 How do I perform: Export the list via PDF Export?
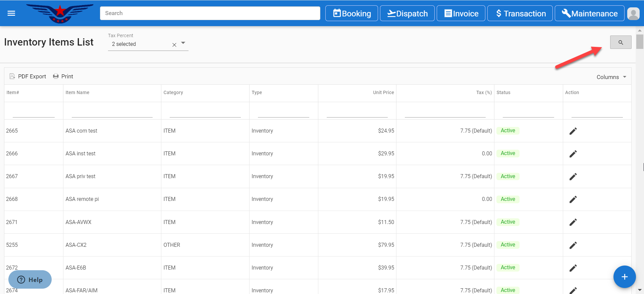point(28,76)
